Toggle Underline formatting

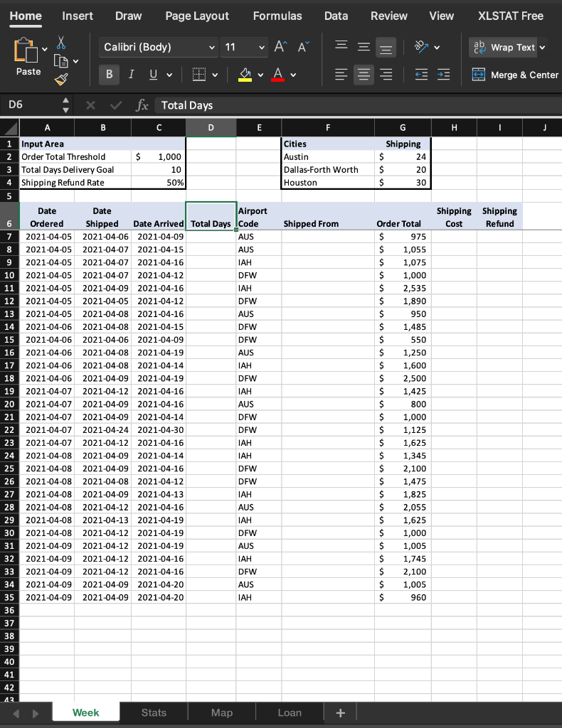153,74
